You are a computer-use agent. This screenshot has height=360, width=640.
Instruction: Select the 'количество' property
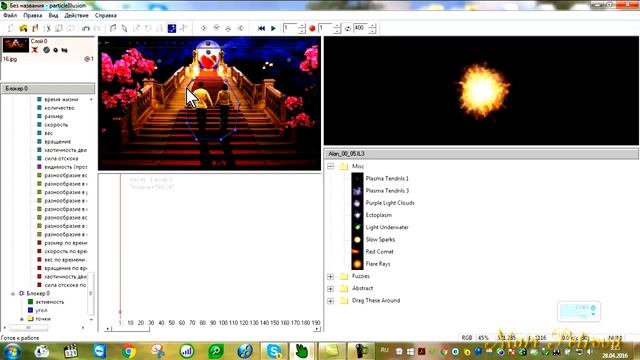[x=59, y=108]
